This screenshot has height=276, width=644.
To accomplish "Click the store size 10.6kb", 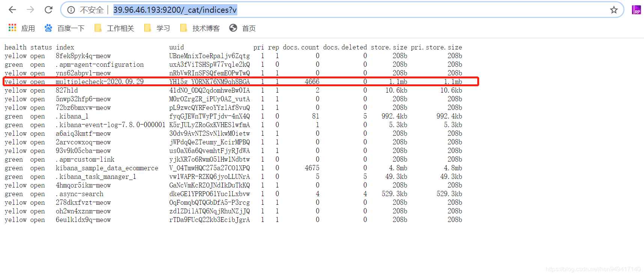I will 396,90.
